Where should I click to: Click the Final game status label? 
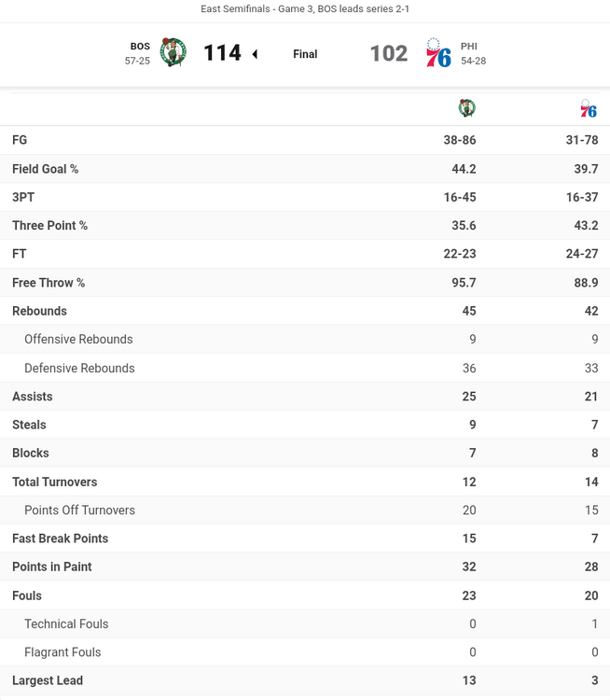(305, 54)
